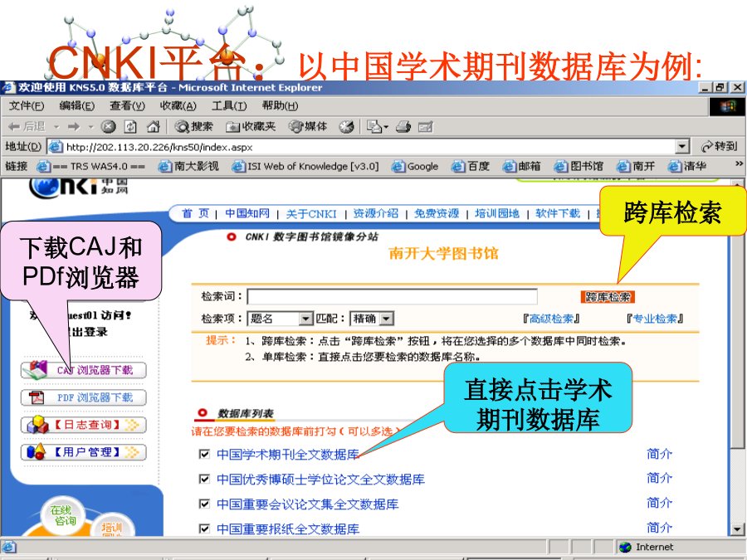This screenshot has height=560, width=747.
Task: Click the orange 跨库检索 button
Action: click(608, 297)
